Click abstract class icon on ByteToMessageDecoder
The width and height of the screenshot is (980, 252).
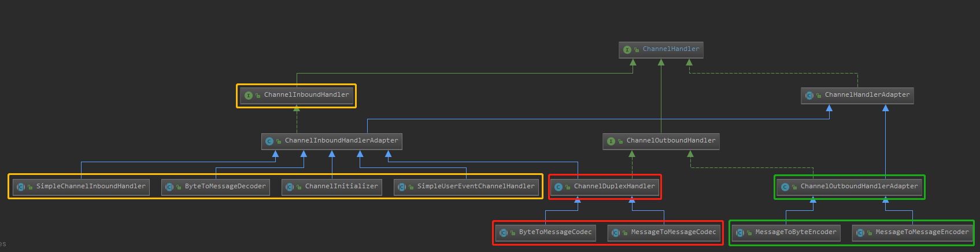169,187
